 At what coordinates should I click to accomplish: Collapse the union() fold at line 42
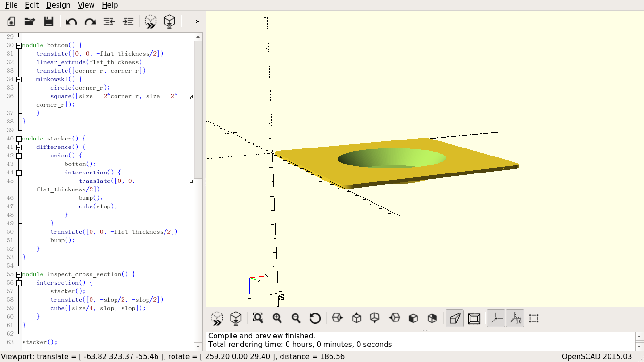(19, 156)
